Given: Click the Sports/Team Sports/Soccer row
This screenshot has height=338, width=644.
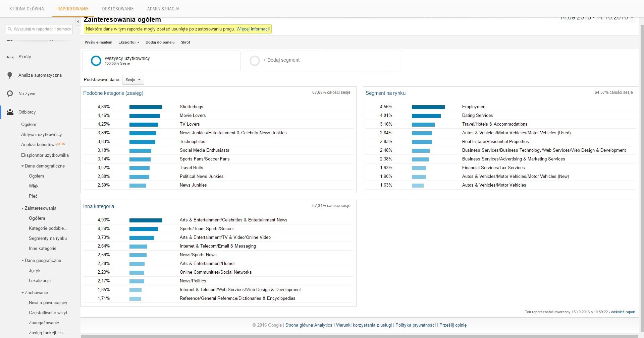Looking at the screenshot, I should click(x=219, y=229).
